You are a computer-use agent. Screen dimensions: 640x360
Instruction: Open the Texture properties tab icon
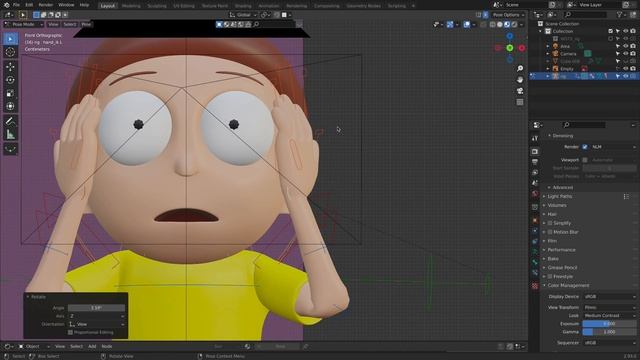(x=535, y=286)
